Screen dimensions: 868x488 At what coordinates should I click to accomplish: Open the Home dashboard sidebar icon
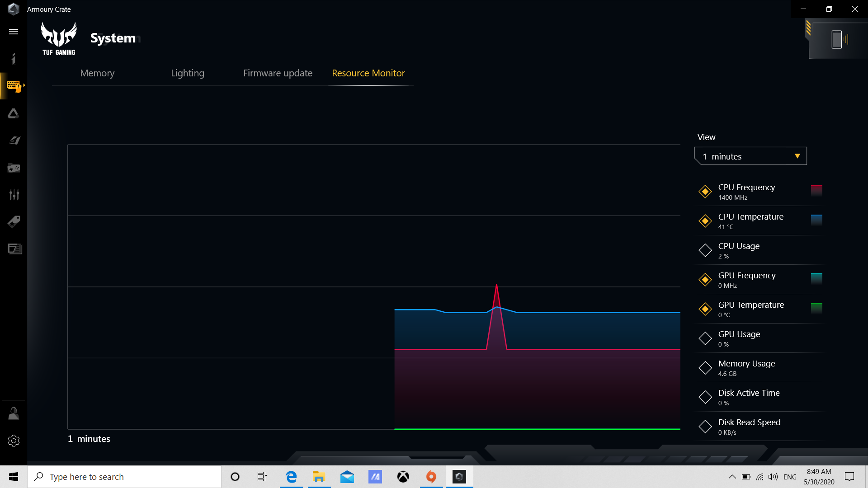tap(14, 59)
